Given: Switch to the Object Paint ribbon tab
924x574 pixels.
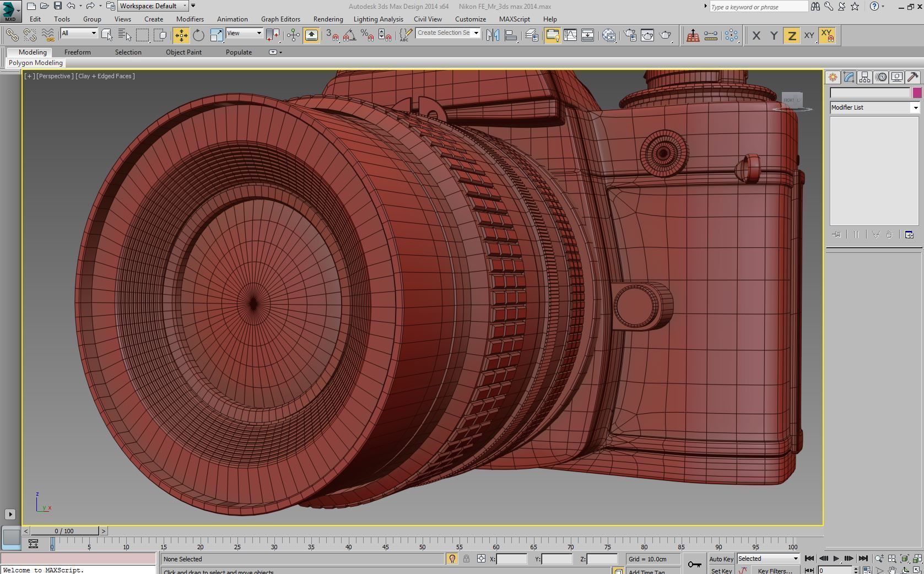Looking at the screenshot, I should (183, 52).
